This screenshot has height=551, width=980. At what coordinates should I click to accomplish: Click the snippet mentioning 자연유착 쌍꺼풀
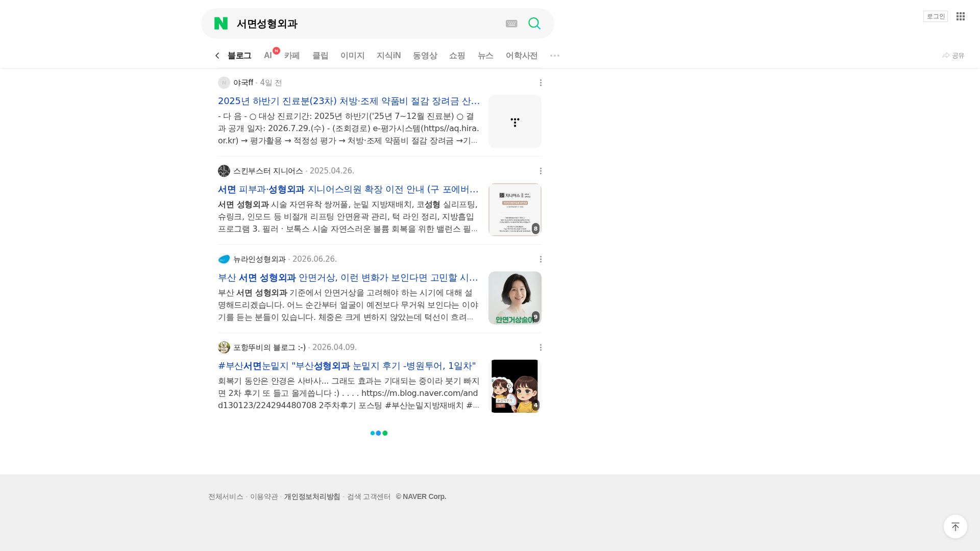tap(349, 217)
